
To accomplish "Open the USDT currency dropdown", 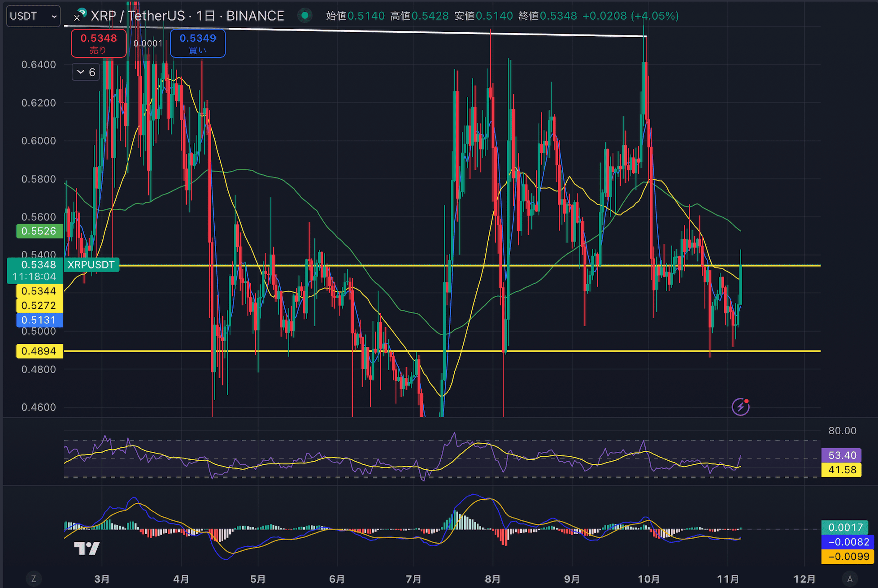I will (x=33, y=16).
